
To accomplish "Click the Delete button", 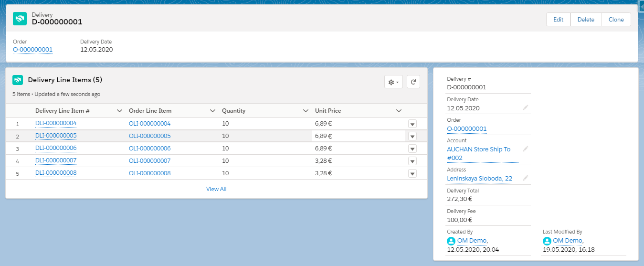I will click(586, 20).
